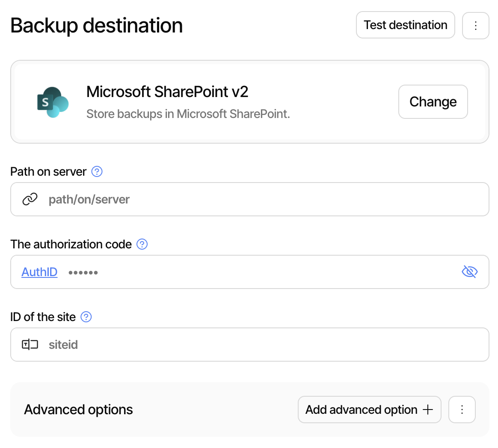Open options menu next to Add advanced option
The image size is (498, 448).
pos(462,410)
